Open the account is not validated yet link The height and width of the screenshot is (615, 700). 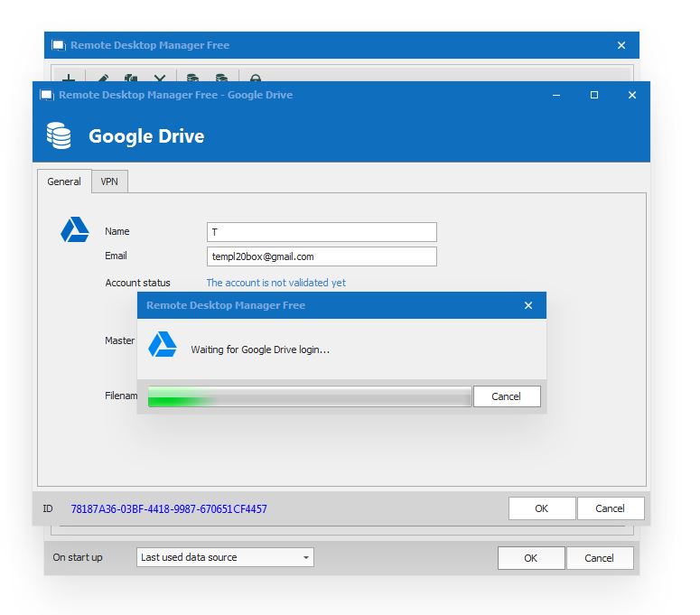pyautogui.click(x=275, y=283)
